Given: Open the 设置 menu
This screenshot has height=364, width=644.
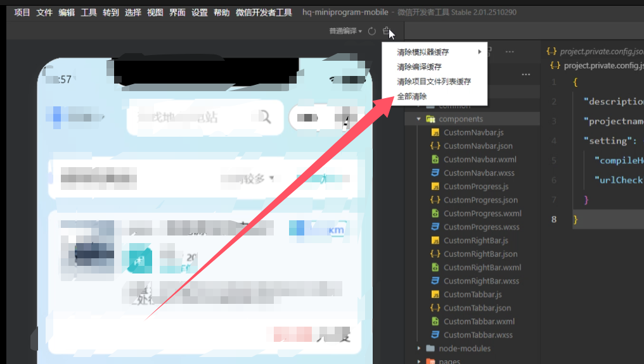Looking at the screenshot, I should tap(199, 12).
